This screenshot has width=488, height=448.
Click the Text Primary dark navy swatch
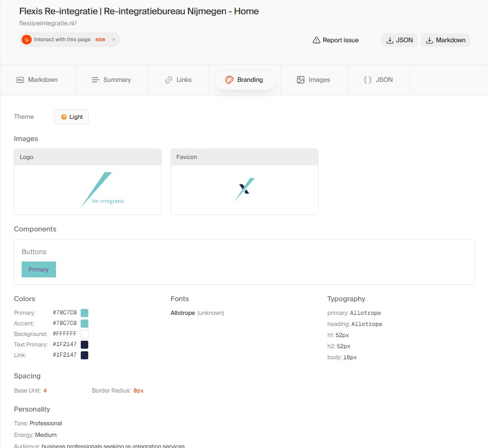85,344
